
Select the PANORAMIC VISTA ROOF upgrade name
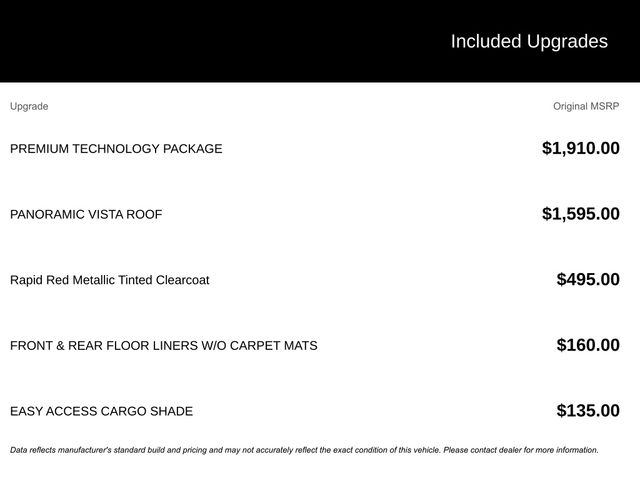tap(86, 214)
